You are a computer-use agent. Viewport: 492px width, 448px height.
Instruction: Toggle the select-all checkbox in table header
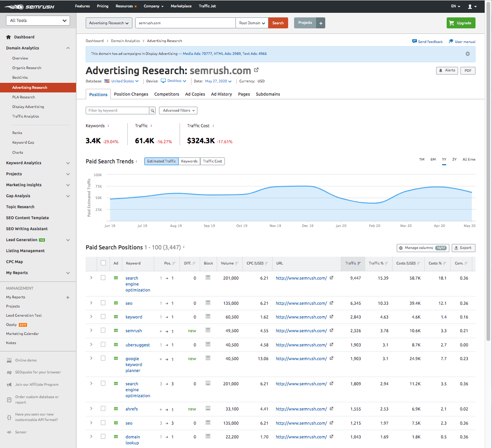(103, 263)
